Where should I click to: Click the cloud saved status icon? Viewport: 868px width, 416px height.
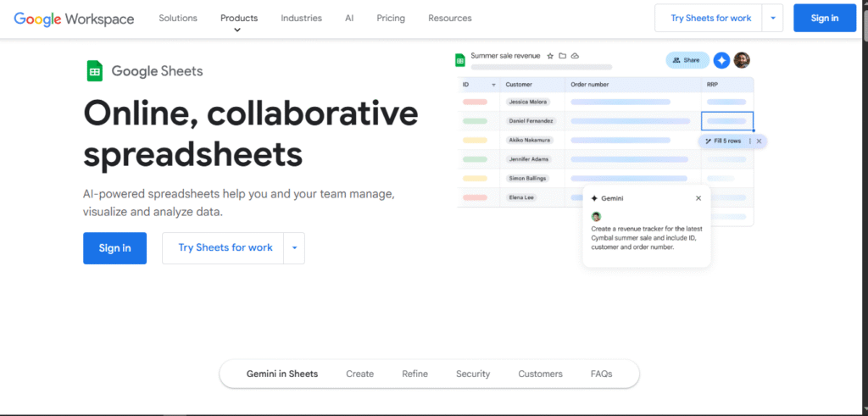[x=575, y=56]
